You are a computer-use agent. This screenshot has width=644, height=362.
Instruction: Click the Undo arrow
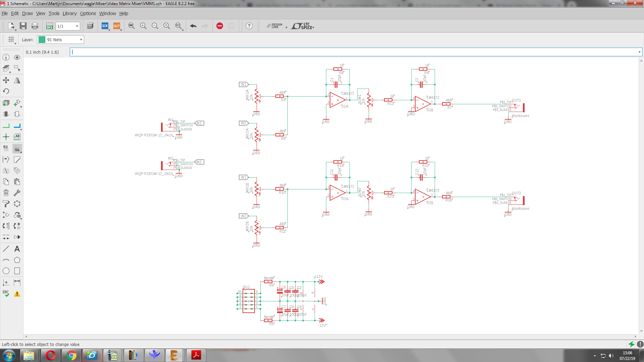tap(193, 26)
